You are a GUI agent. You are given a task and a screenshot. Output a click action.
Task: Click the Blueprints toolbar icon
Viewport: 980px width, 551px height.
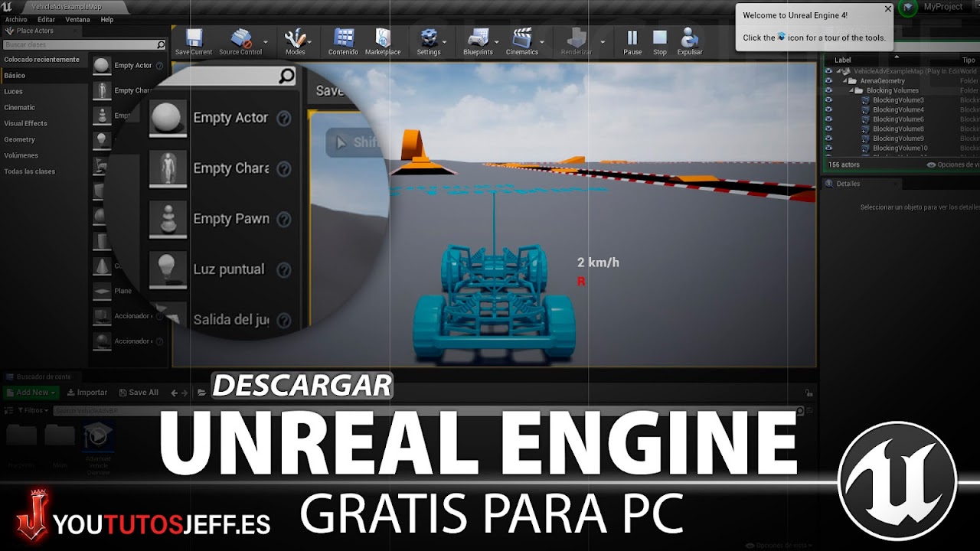coord(479,38)
